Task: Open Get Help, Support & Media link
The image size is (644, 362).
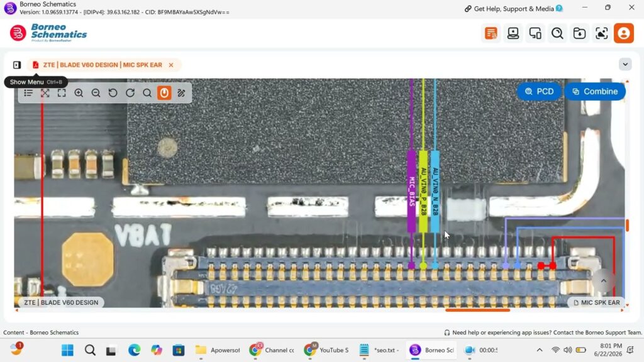Action: [513, 9]
